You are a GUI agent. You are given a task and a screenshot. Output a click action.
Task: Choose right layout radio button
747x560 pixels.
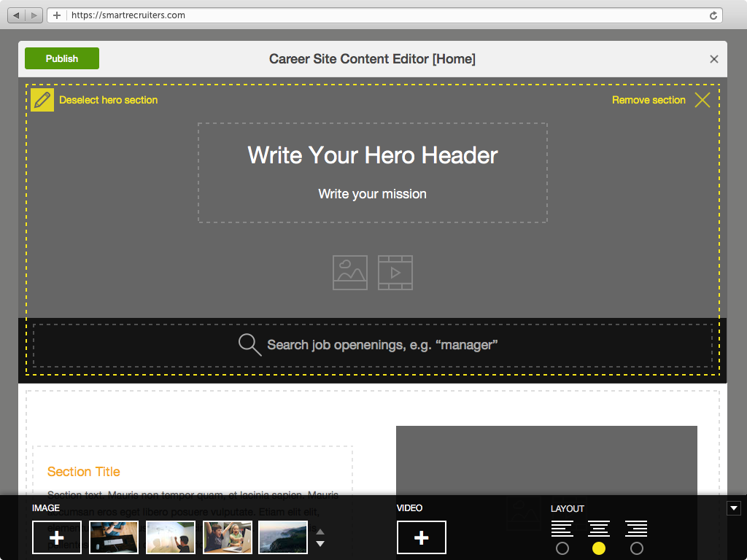636,548
